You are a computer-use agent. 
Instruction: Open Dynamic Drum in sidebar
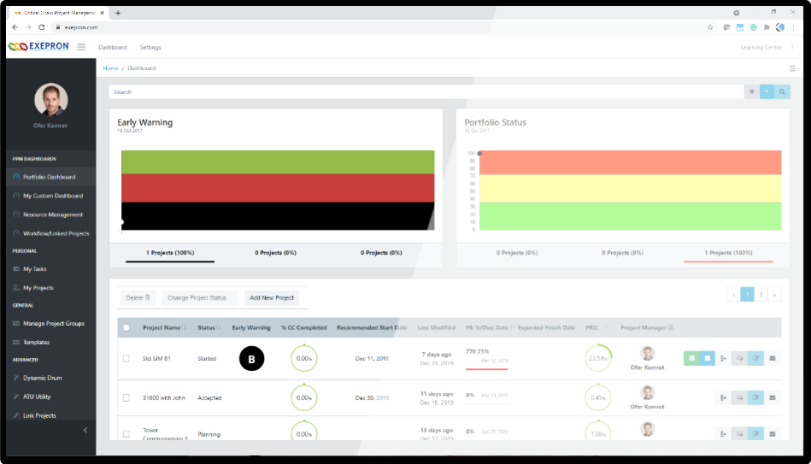click(51, 378)
